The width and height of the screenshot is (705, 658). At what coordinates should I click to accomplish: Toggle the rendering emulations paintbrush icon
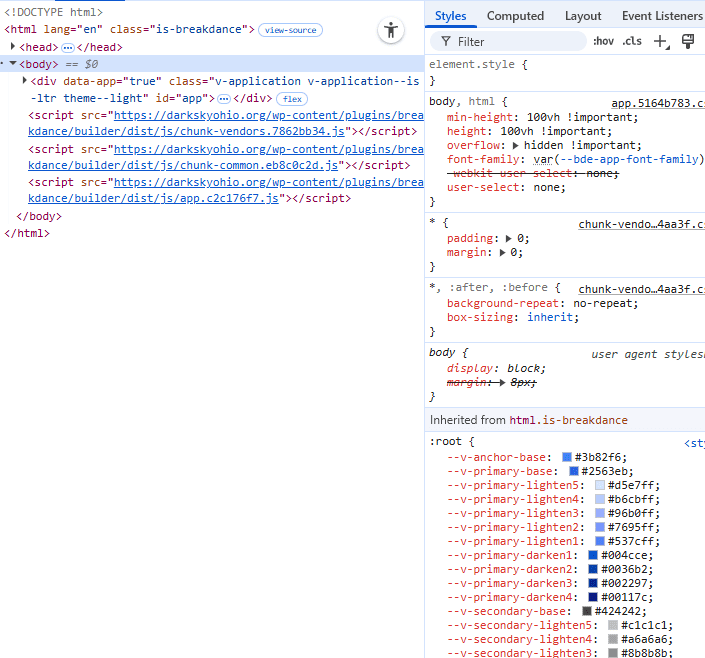click(x=688, y=41)
